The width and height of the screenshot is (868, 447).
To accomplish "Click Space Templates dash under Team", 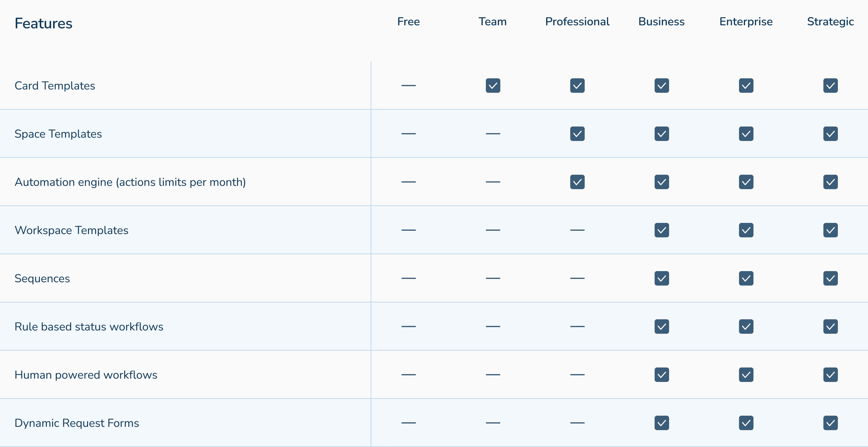I will point(493,134).
